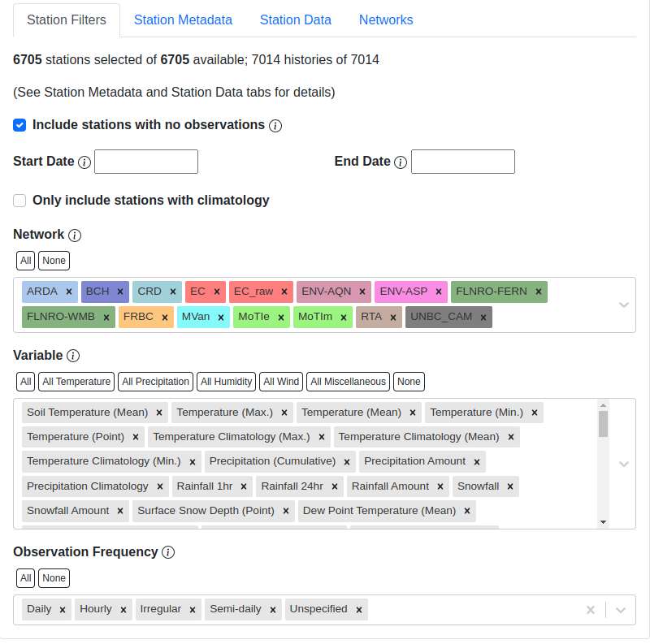Click the info icon beside Variable
650x644 pixels.
click(x=71, y=356)
